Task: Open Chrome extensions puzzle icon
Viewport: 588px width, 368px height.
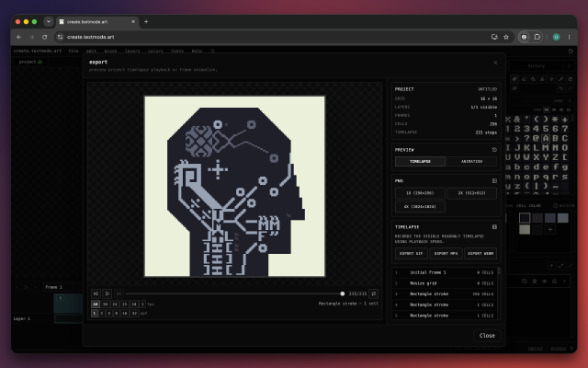Action: tap(537, 37)
